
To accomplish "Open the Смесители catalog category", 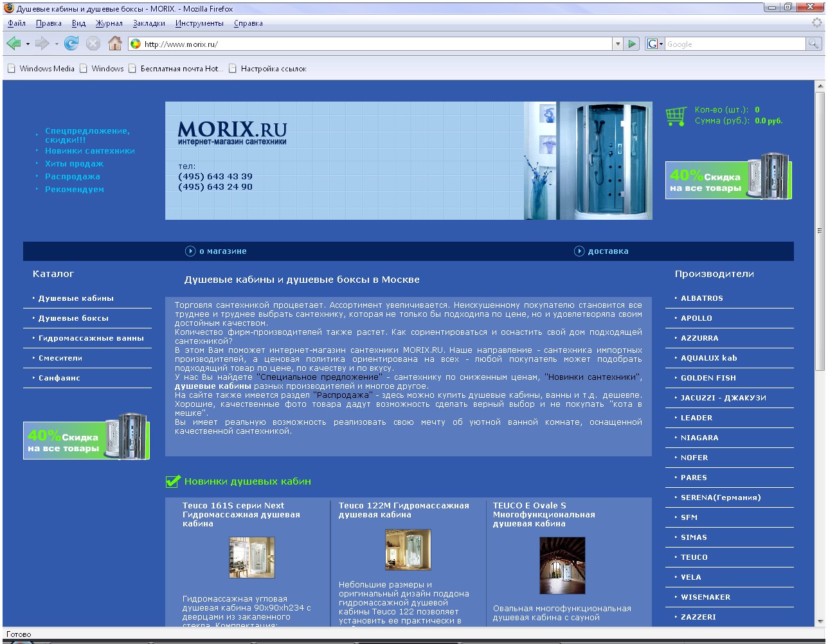I will pyautogui.click(x=60, y=358).
